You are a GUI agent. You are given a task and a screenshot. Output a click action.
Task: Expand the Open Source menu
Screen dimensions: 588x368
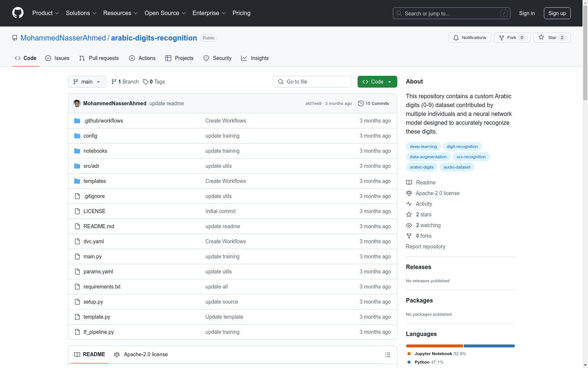(x=165, y=13)
